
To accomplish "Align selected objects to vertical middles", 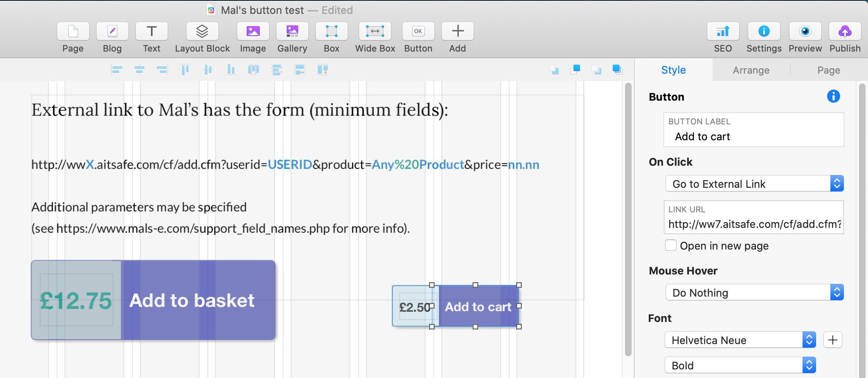I will pos(208,70).
